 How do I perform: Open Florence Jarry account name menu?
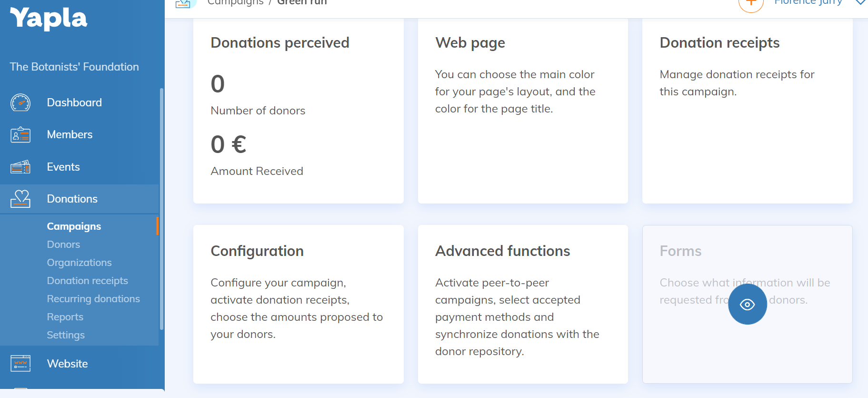pyautogui.click(x=808, y=2)
